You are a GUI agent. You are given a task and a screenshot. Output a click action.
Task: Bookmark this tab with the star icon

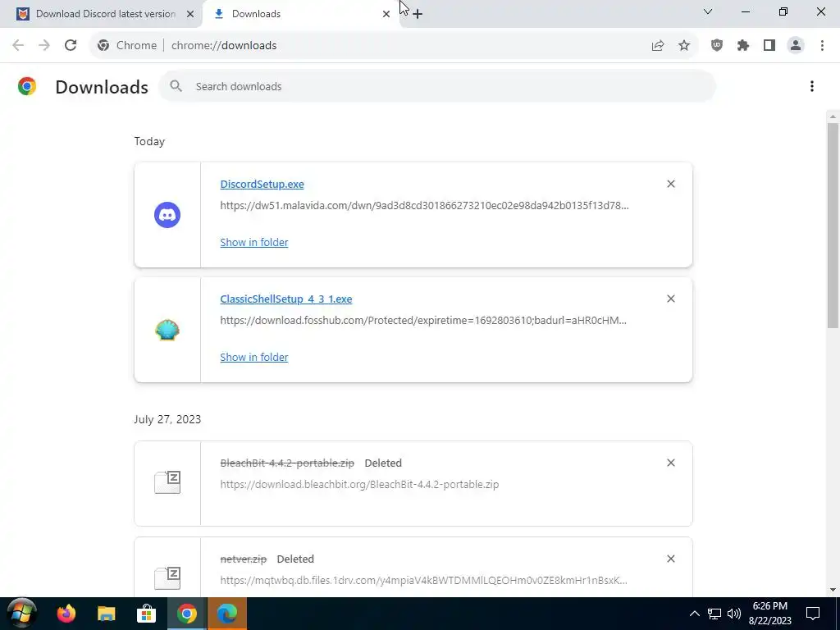pyautogui.click(x=684, y=46)
